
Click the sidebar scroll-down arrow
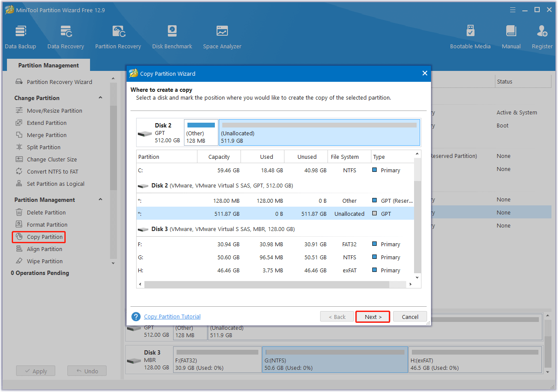pos(114,263)
